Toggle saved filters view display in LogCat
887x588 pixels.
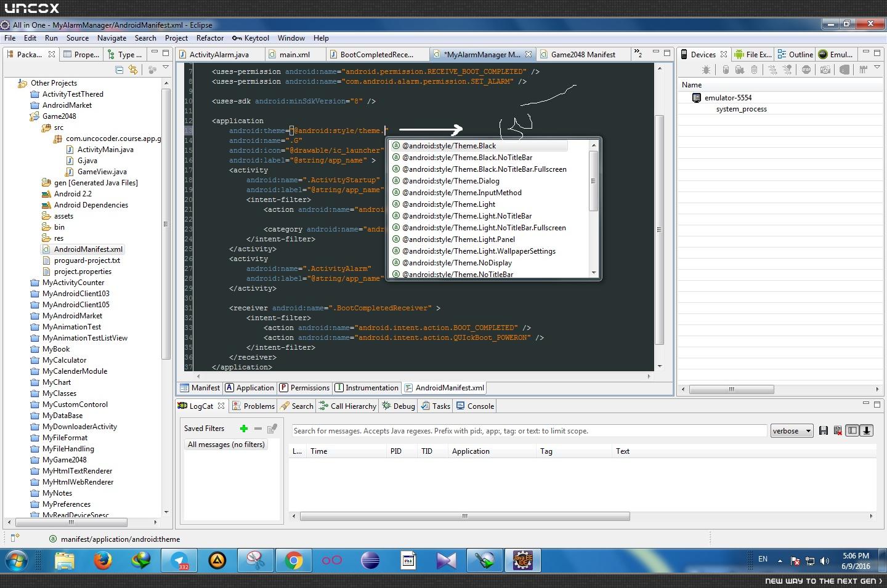(853, 431)
